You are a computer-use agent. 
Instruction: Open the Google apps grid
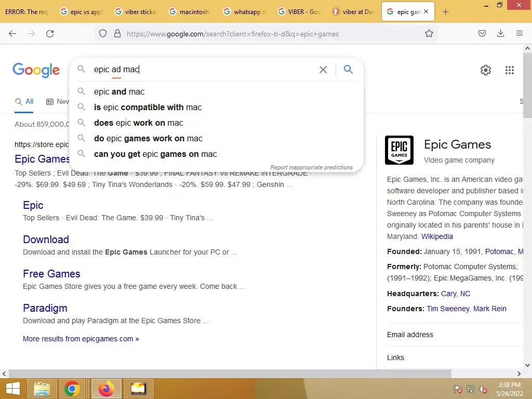510,70
